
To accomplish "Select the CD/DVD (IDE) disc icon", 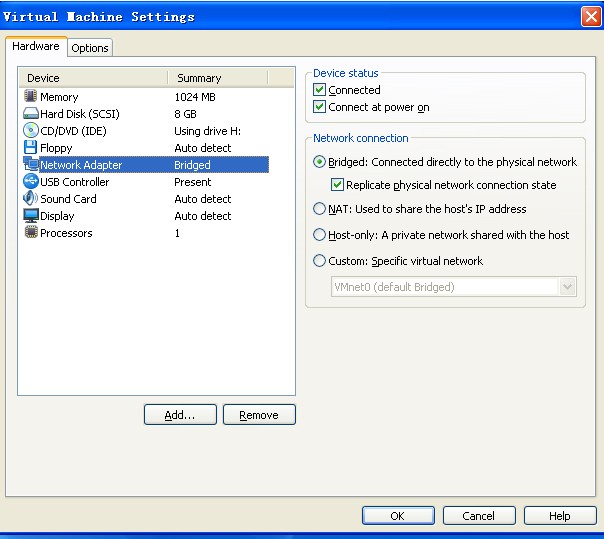I will (30, 131).
